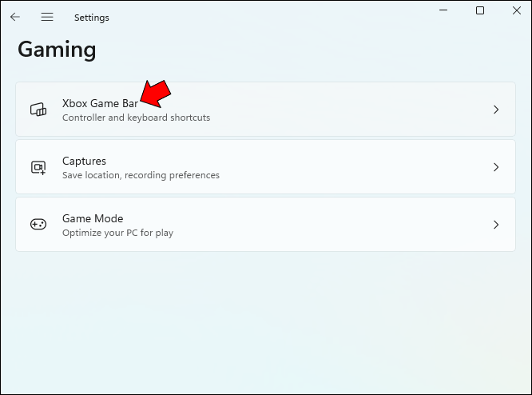Click the Gaming page heading

click(x=57, y=50)
